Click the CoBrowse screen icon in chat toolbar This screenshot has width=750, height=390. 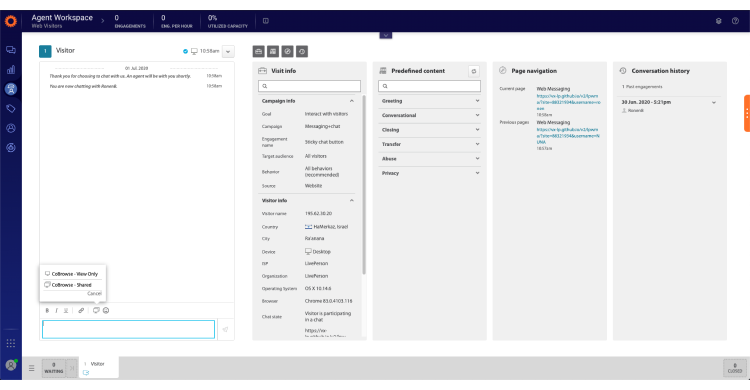pyautogui.click(x=96, y=311)
